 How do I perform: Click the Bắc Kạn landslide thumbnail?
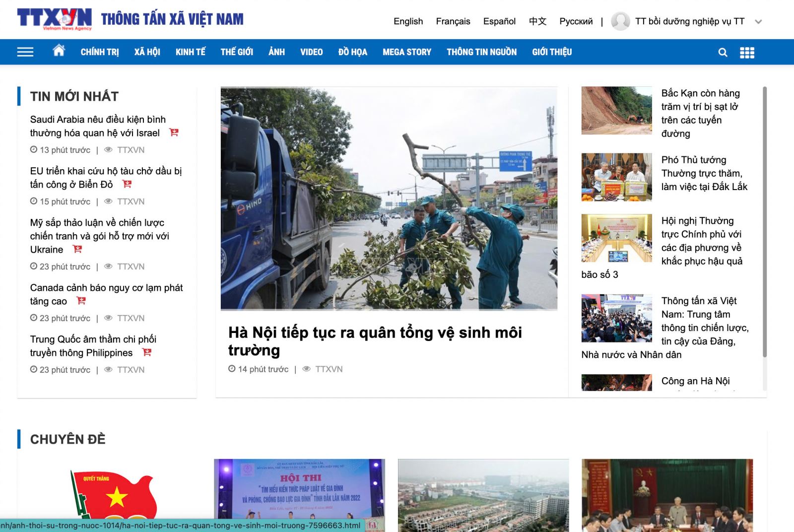(616, 111)
